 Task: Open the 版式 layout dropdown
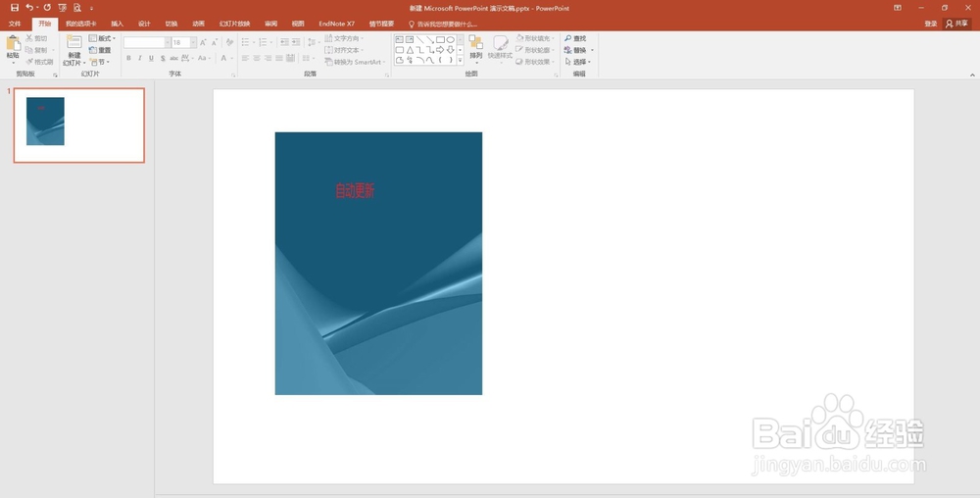tap(103, 38)
